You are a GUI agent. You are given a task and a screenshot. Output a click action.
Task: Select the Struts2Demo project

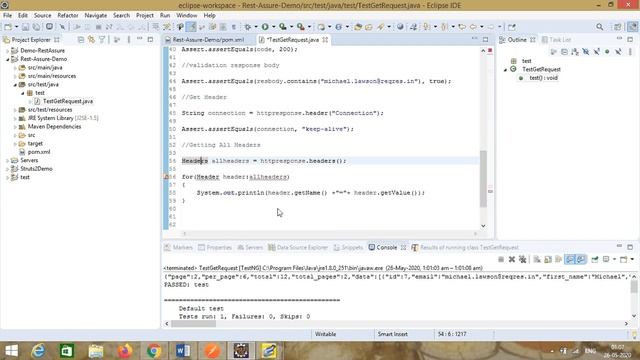[36, 169]
